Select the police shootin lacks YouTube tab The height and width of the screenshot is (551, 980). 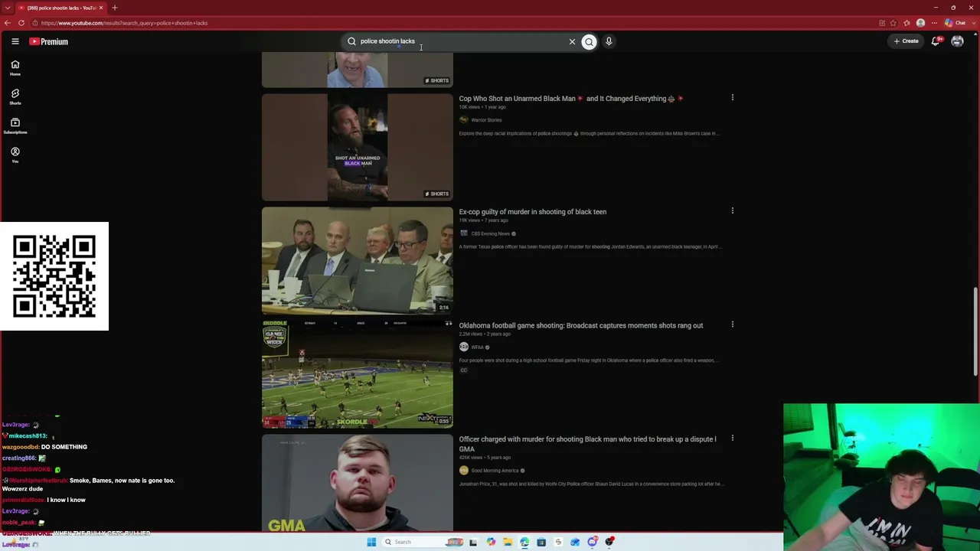61,8
